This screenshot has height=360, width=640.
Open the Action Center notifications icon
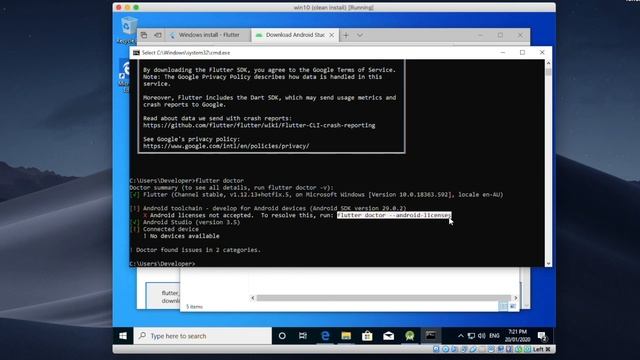(542, 336)
